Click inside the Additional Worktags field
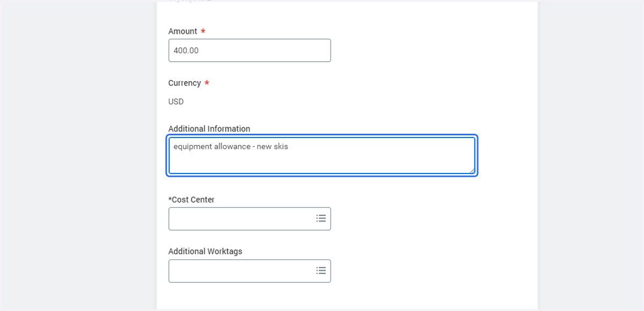644x311 pixels. 250,271
